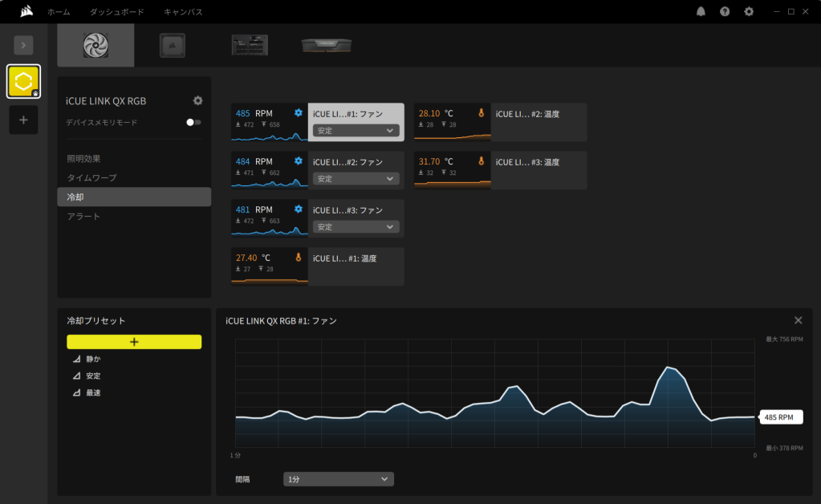Select the motherboard device thumbnail
821x504 pixels.
[x=250, y=45]
